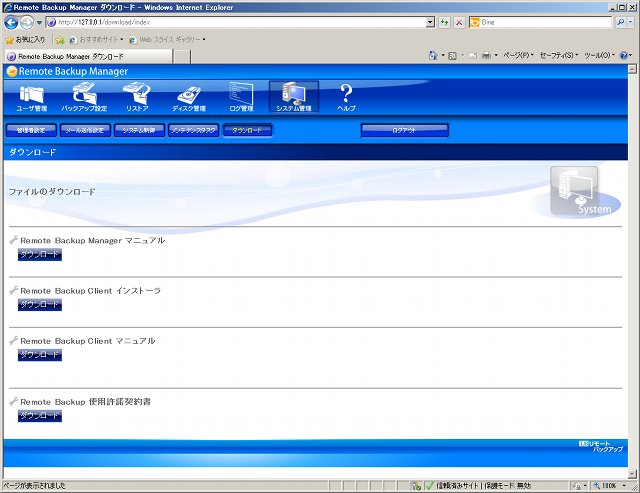Viewport: 640px width, 493px height.
Task: Download the Remote Backup 使用許諾契約書
Action: [x=40, y=415]
